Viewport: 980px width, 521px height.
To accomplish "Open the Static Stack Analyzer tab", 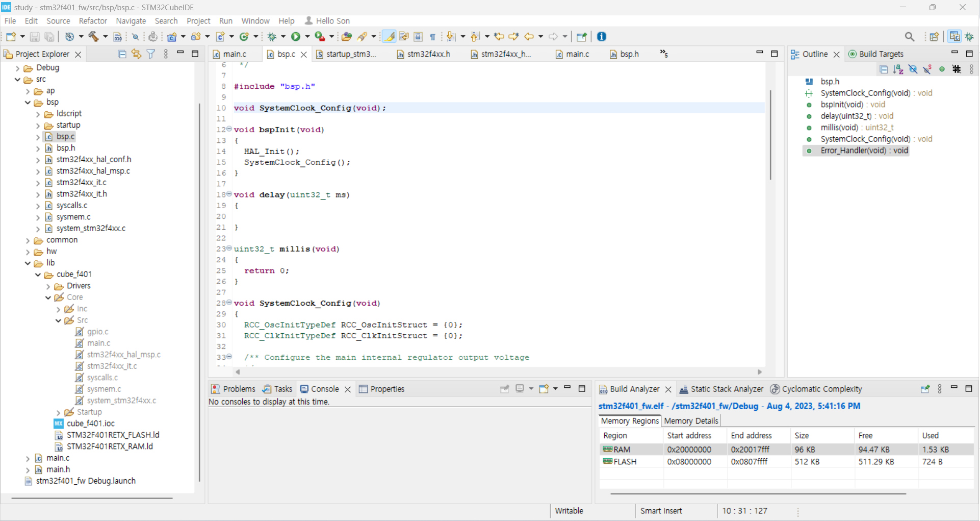I will click(721, 389).
